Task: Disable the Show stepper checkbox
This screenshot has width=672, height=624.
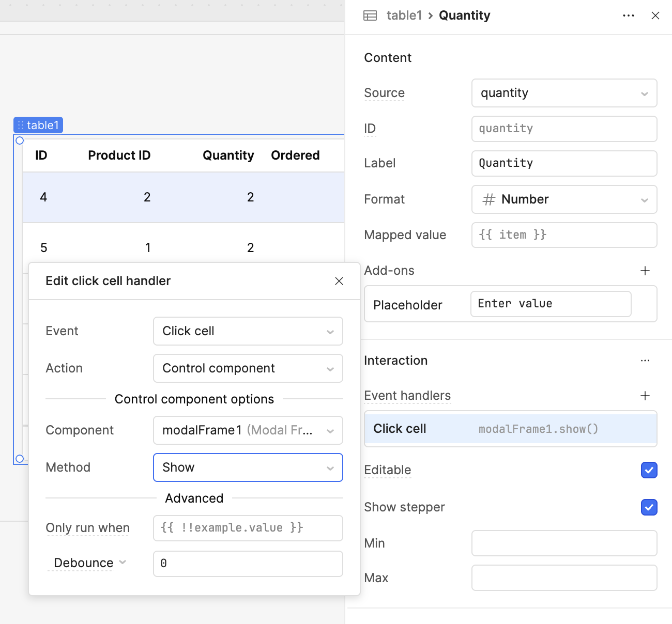Action: click(649, 507)
